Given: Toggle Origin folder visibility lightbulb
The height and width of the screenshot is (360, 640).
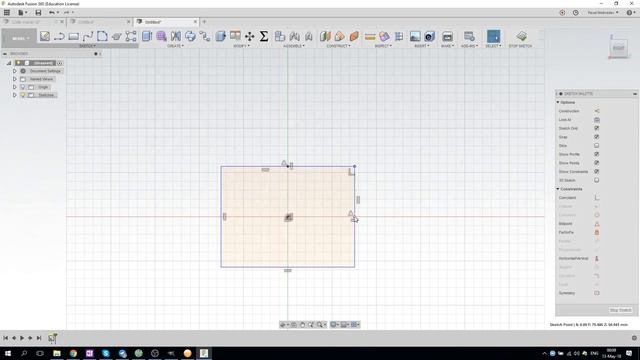Looking at the screenshot, I should pos(23,87).
